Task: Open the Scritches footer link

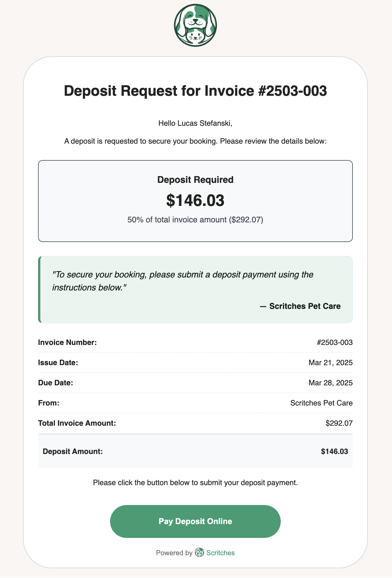Action: tap(220, 553)
